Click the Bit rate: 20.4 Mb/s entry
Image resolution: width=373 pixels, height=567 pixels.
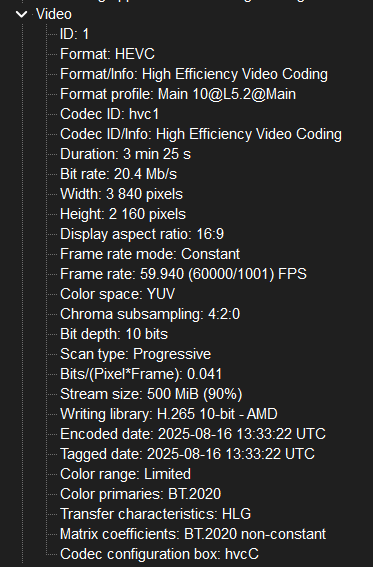point(119,174)
